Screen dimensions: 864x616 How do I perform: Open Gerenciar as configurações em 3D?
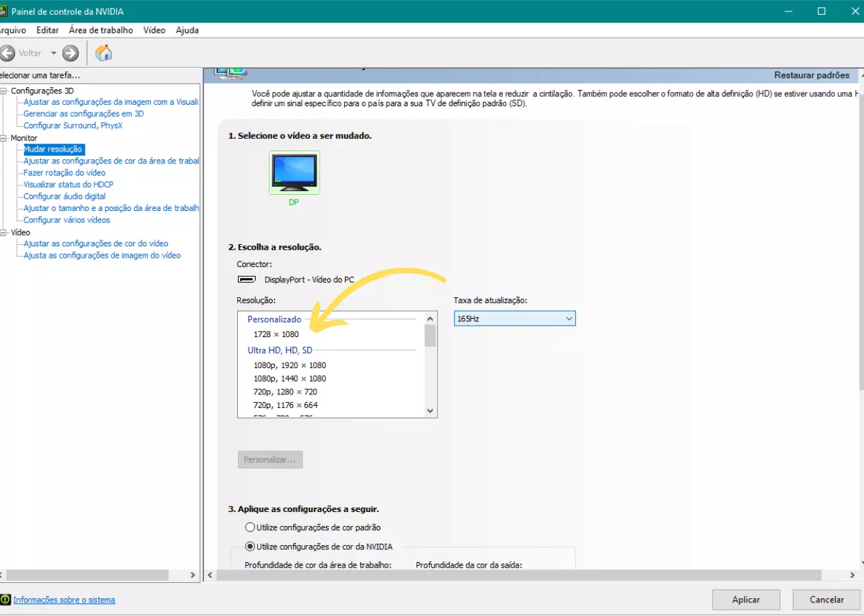(x=84, y=113)
